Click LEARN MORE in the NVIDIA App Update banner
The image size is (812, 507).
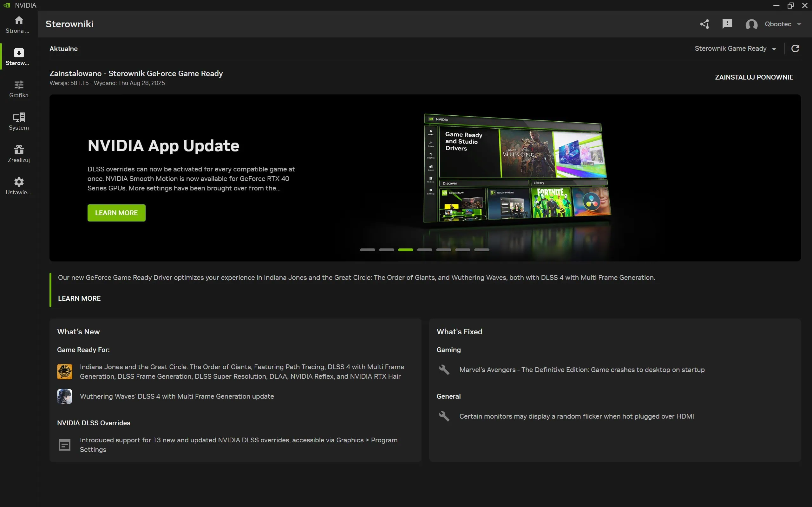click(x=116, y=213)
